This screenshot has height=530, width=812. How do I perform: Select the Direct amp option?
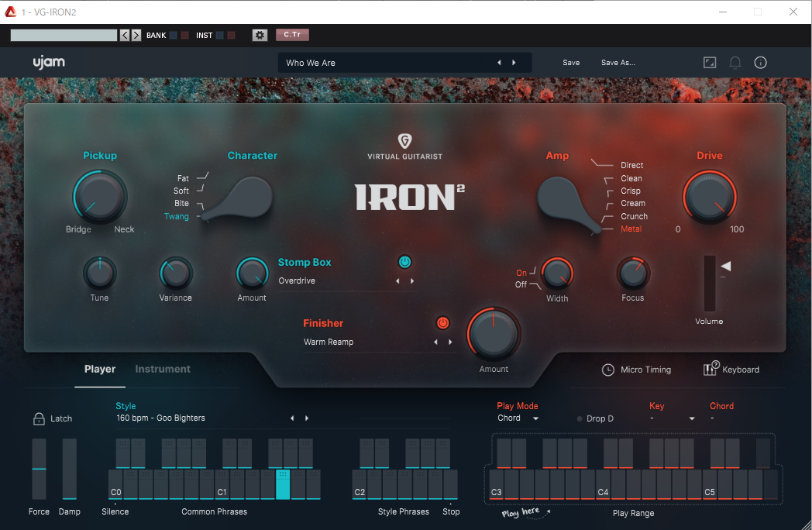click(x=631, y=165)
